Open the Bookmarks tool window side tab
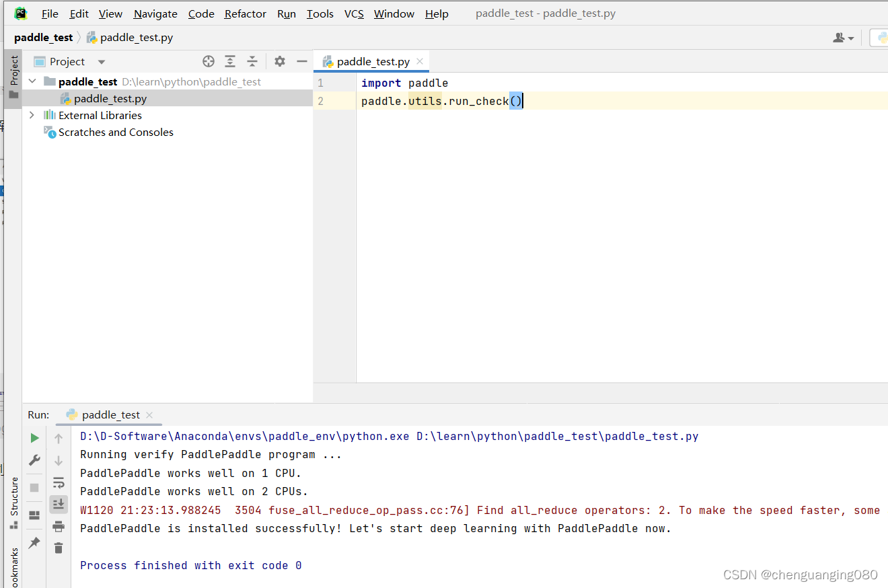The width and height of the screenshot is (888, 588). click(13, 566)
